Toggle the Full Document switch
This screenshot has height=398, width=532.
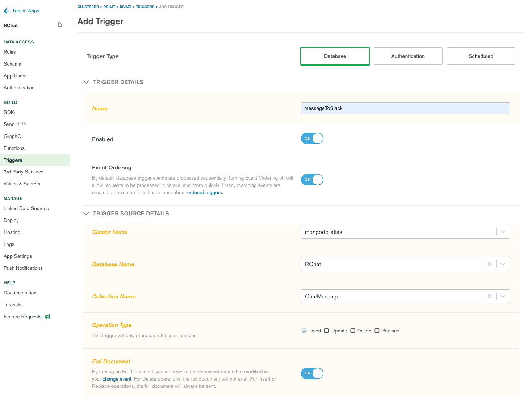(x=312, y=373)
